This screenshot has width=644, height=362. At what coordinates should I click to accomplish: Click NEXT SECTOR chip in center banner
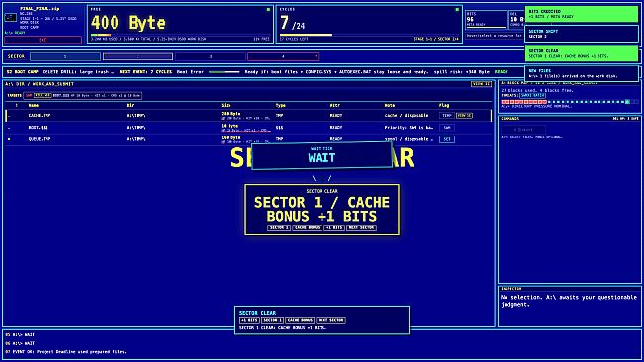[x=361, y=227]
